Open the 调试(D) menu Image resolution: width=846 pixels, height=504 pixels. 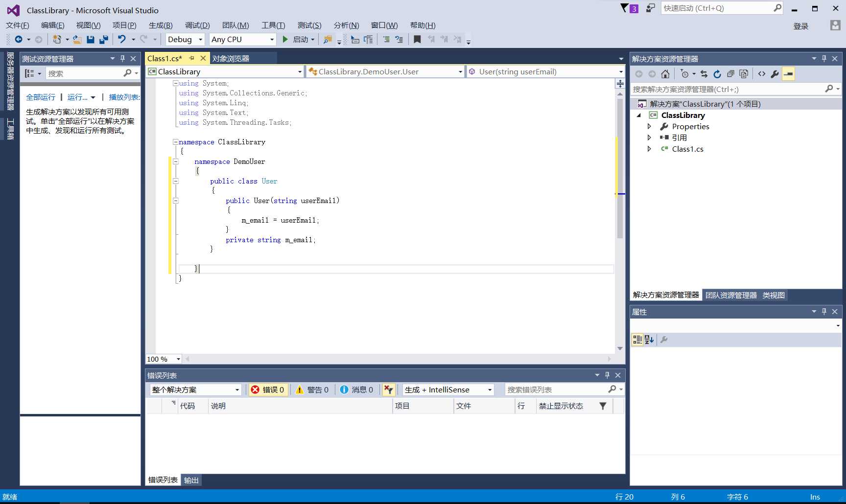click(x=197, y=25)
